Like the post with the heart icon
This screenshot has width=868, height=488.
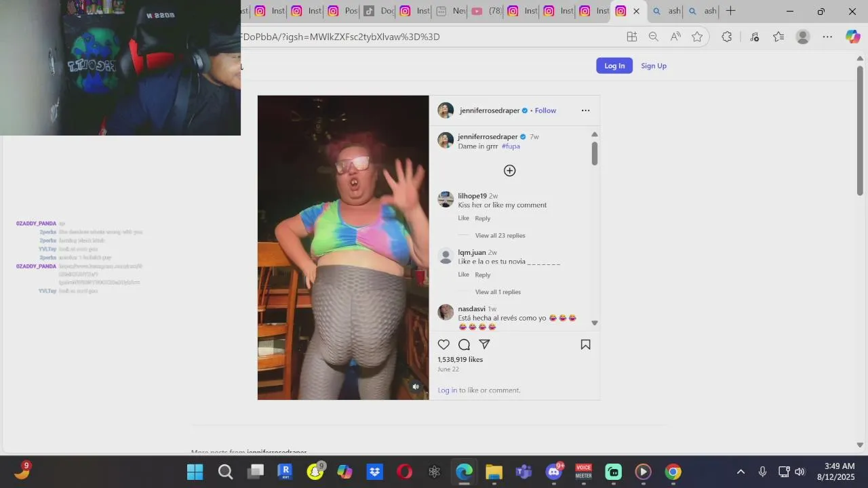click(443, 344)
